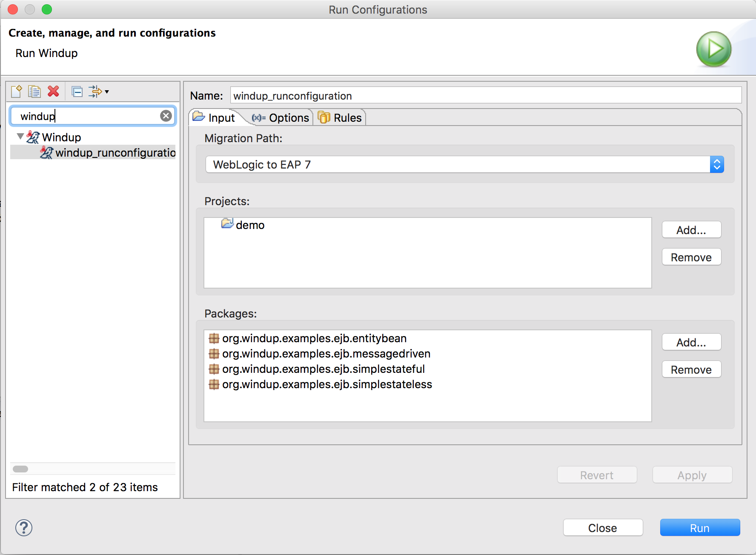Switch to the Options tab

coord(281,118)
